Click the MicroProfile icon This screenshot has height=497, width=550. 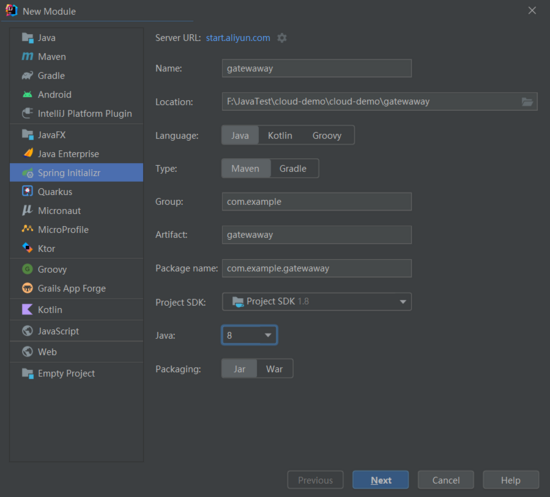tap(27, 229)
